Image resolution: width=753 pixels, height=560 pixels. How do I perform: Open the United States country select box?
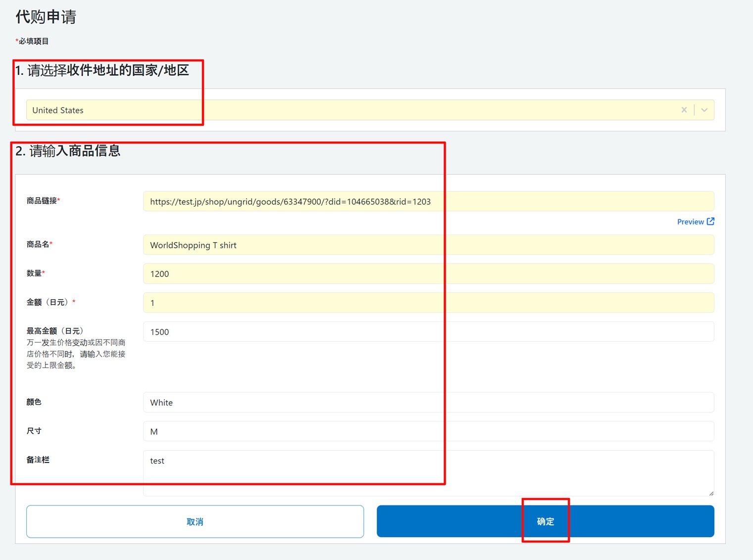pyautogui.click(x=347, y=110)
